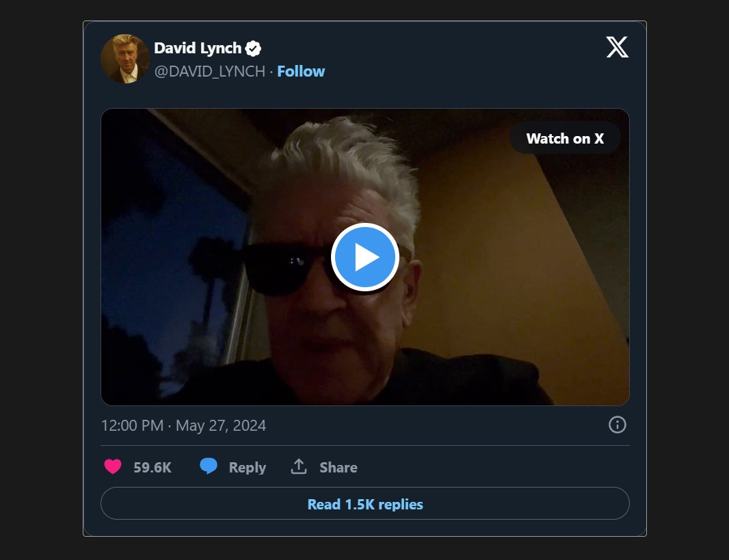Click the X logo in the corner
729x560 pixels.
click(618, 48)
